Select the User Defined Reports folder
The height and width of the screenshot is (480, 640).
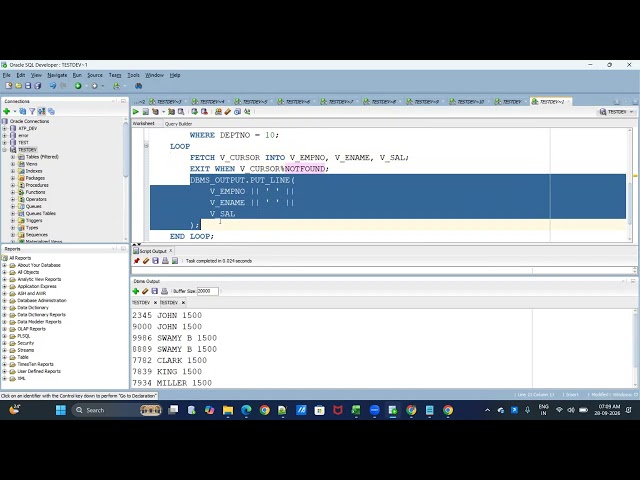pos(39,371)
